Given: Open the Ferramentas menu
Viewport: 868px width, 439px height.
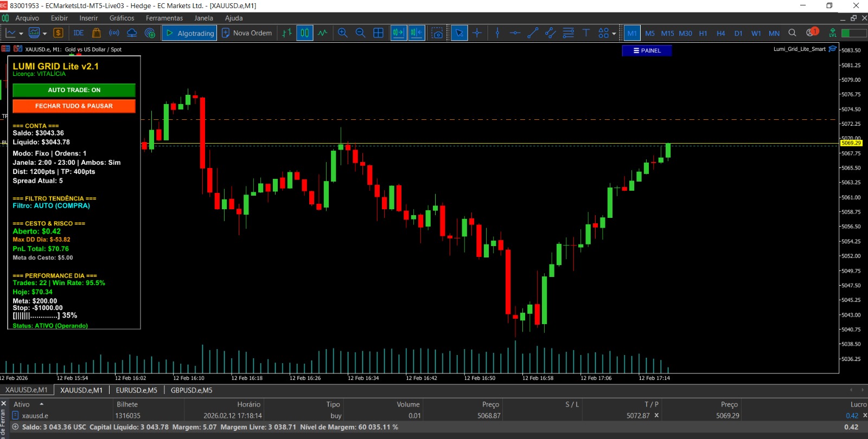Looking at the screenshot, I should tap(164, 18).
